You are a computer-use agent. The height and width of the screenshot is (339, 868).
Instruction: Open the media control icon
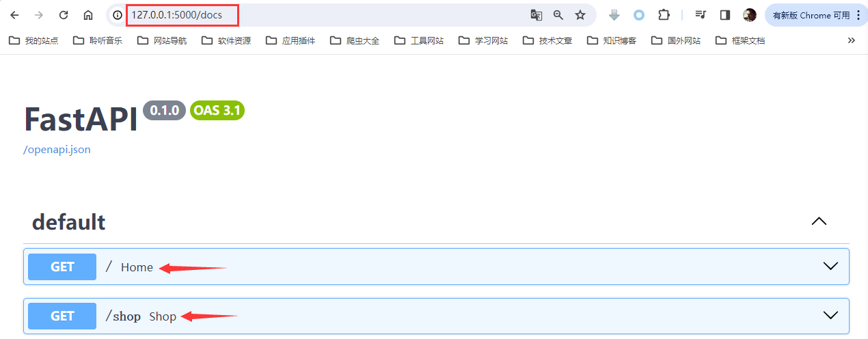[701, 15]
